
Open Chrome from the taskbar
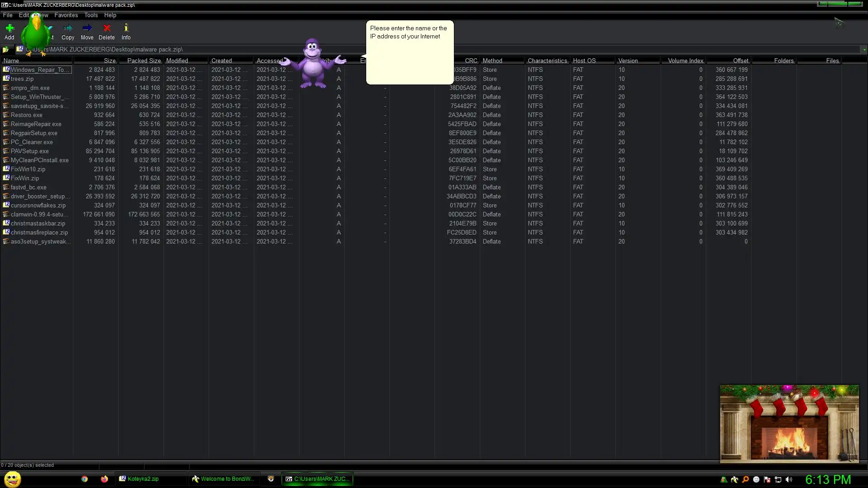[x=85, y=479]
